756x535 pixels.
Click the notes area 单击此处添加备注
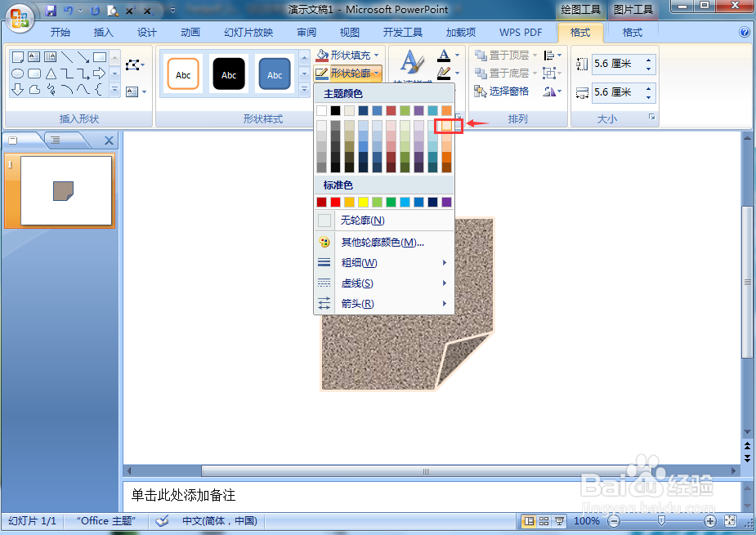click(x=183, y=495)
